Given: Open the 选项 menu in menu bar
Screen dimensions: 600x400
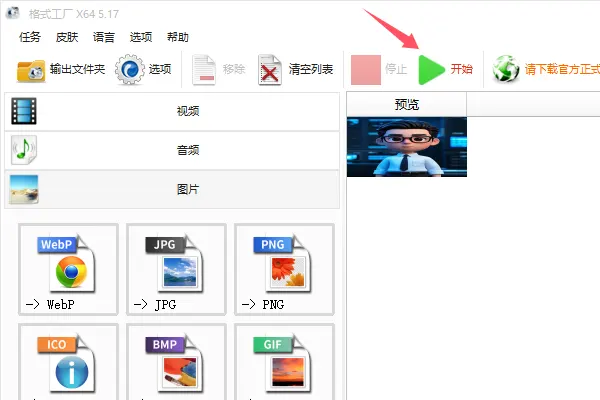Looking at the screenshot, I should 140,37.
